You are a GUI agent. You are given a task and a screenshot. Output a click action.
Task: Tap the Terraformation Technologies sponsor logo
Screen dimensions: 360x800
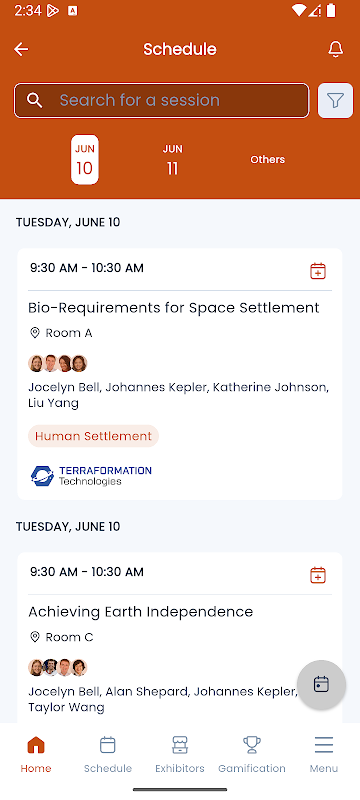(91, 476)
